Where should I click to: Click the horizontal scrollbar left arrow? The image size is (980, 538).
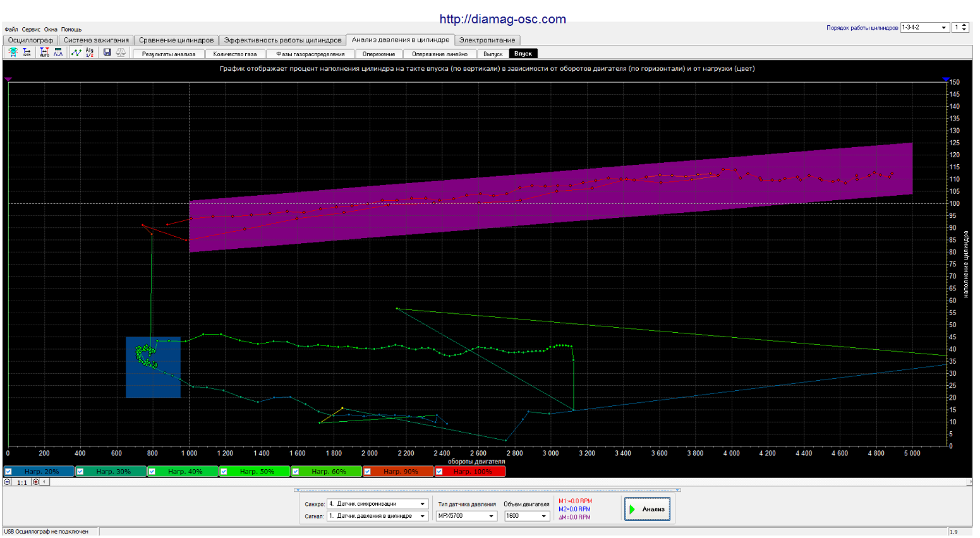click(45, 482)
